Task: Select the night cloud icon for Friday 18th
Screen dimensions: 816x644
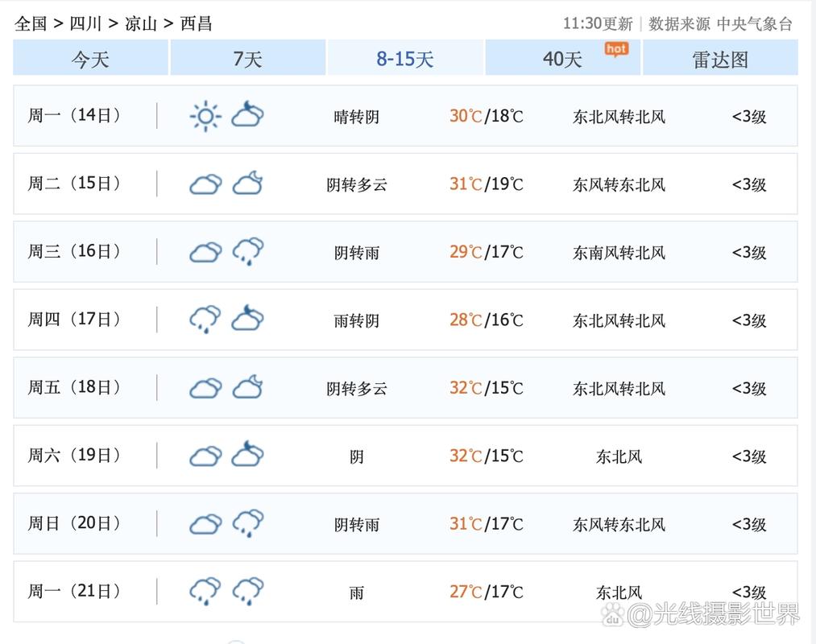Action: coord(247,387)
